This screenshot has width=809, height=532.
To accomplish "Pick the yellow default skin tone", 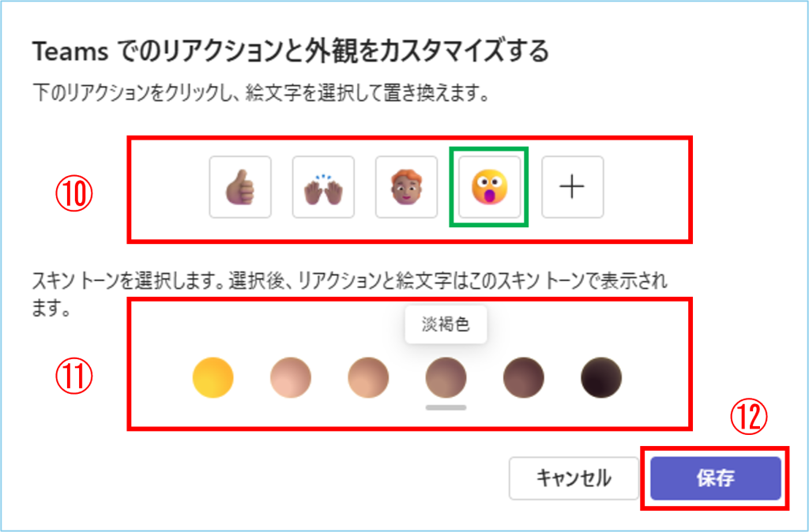I will [213, 377].
